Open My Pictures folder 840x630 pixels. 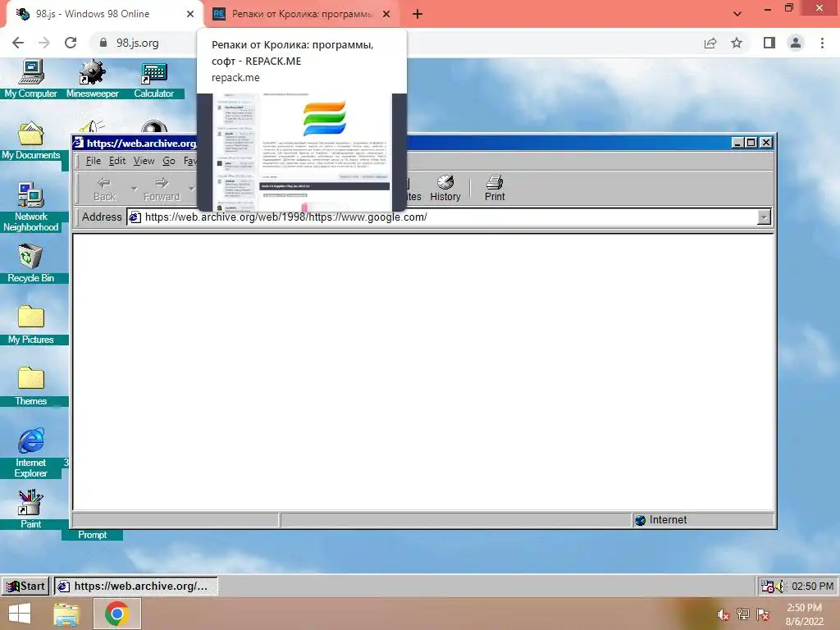[x=31, y=324]
